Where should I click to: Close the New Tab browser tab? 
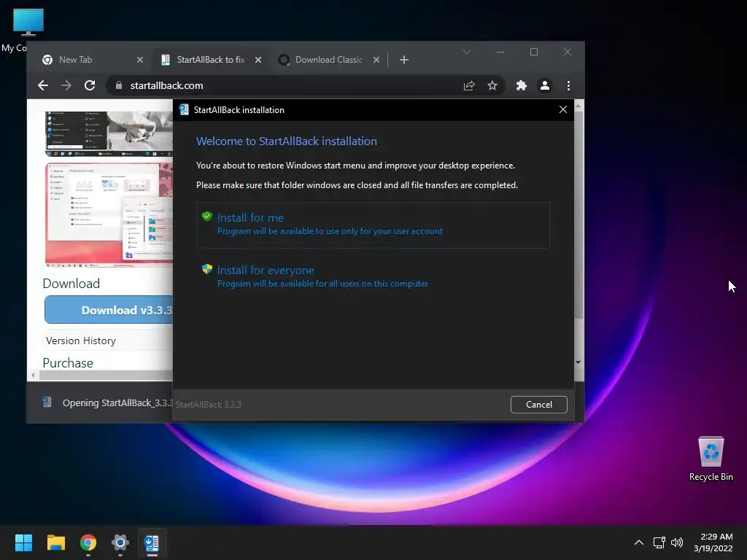[x=139, y=60]
